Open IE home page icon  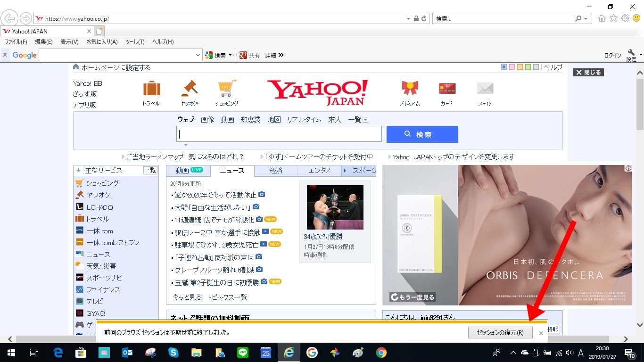[x=602, y=18]
